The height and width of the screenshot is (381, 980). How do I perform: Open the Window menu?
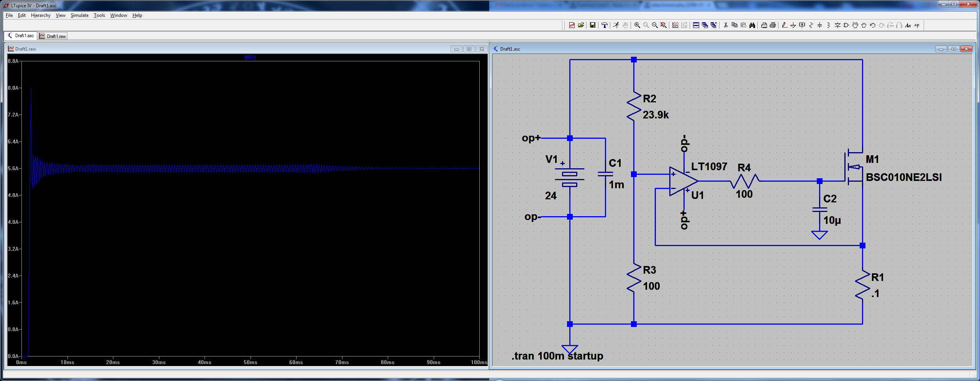click(x=119, y=15)
